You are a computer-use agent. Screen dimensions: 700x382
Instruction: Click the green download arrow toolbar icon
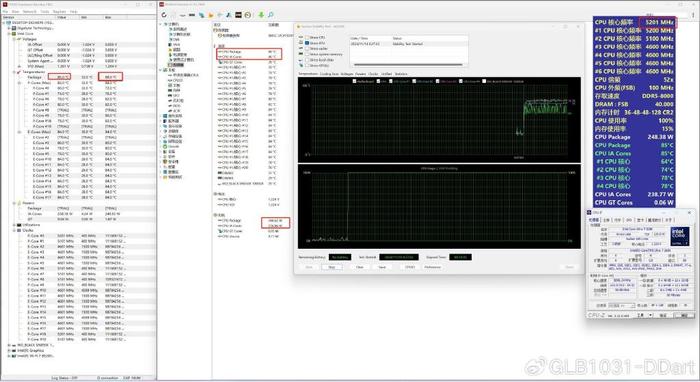point(261,15)
